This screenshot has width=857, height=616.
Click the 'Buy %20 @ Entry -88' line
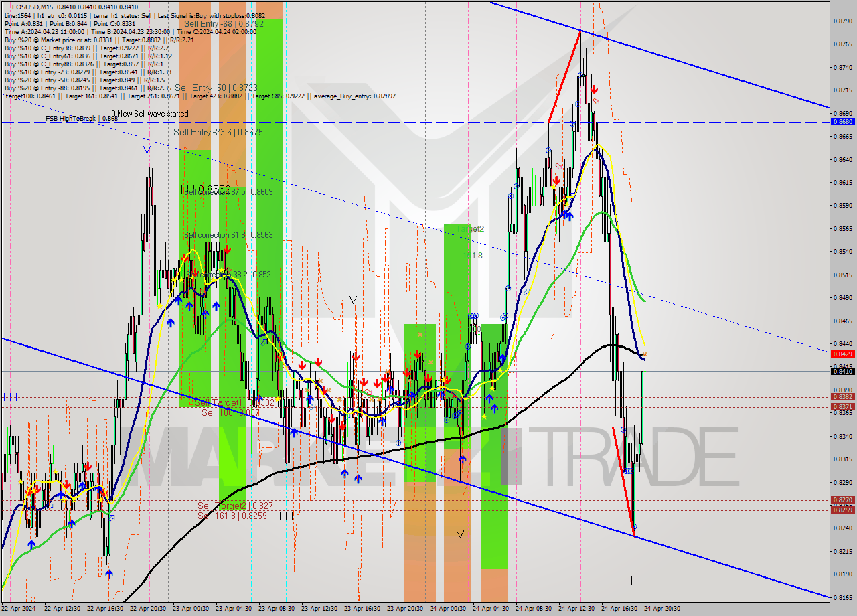pos(88,88)
